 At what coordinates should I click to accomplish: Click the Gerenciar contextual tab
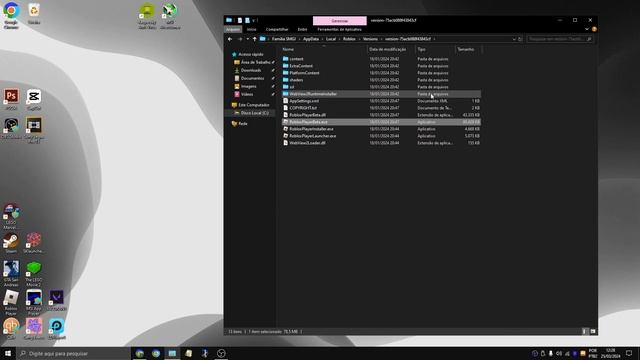click(340, 20)
